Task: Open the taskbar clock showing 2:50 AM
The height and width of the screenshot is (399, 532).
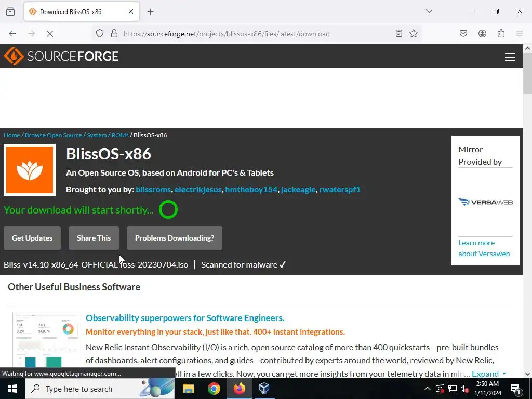Action: 487,389
